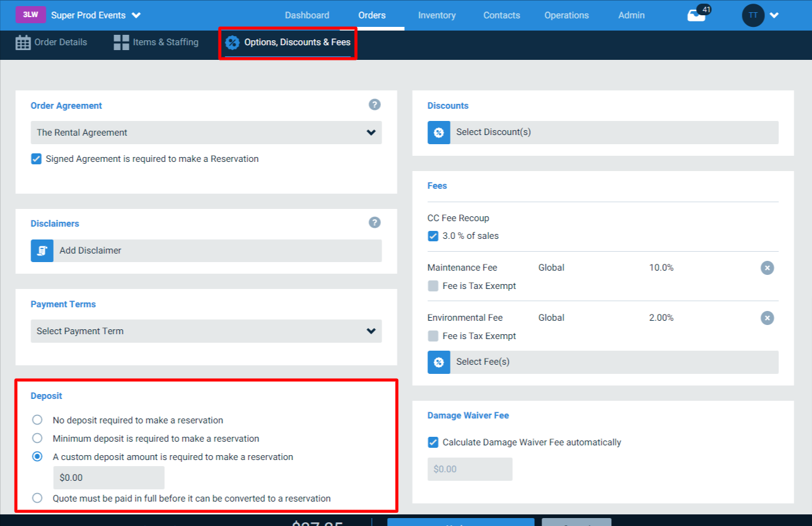Viewport: 812px width, 526px height.
Task: Click the Fees section heading
Action: pos(437,186)
